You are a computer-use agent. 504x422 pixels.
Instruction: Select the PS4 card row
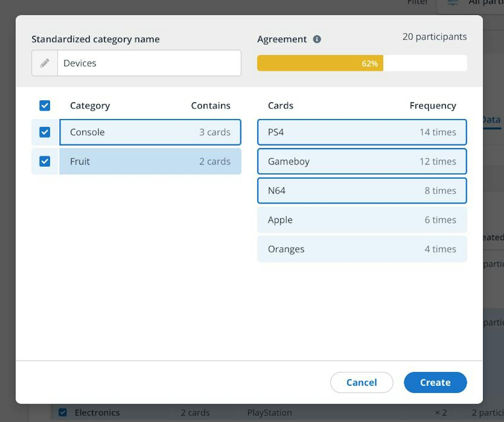coord(362,132)
